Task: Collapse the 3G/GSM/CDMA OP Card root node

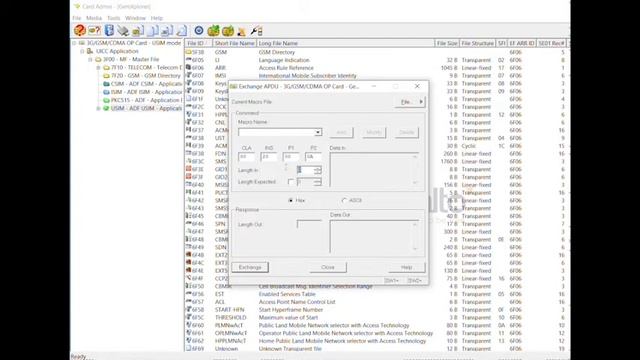Action: pyautogui.click(x=74, y=43)
